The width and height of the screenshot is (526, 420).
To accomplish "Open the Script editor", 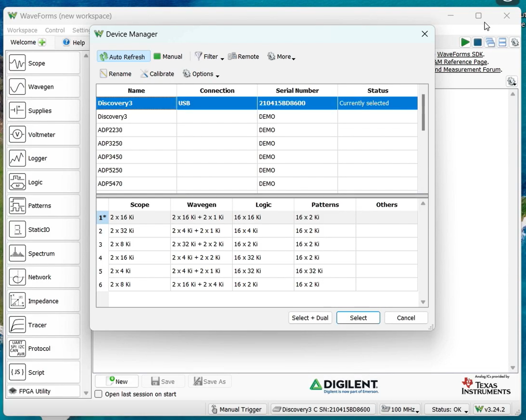I will click(x=36, y=372).
